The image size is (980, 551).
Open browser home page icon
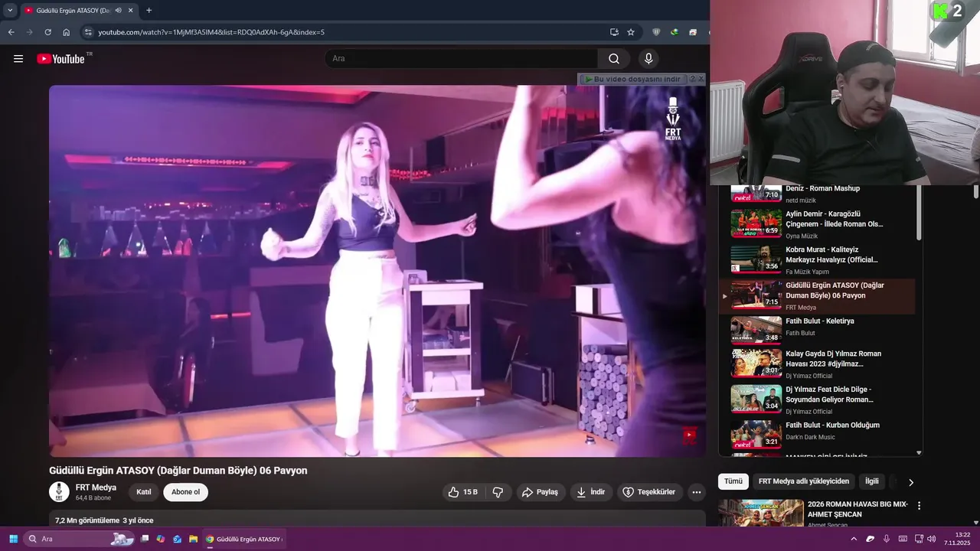(67, 32)
